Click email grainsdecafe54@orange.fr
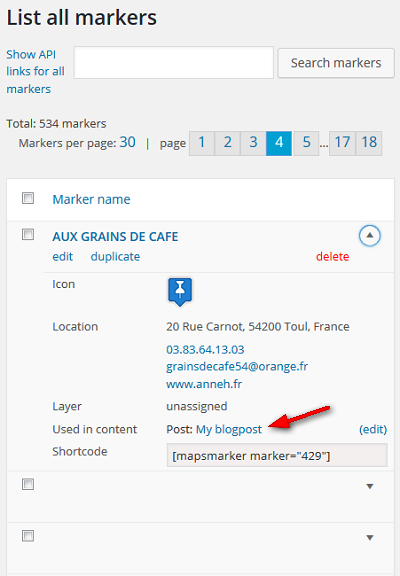 [x=237, y=367]
